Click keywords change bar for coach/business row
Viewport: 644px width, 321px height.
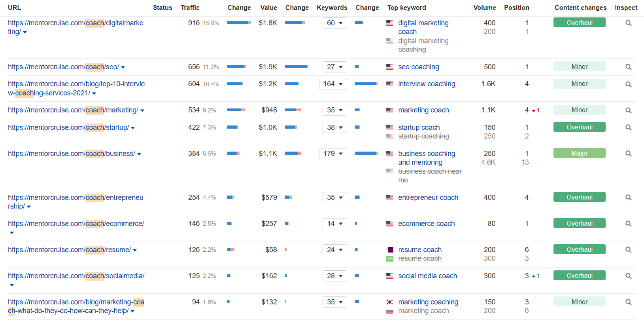click(x=366, y=153)
